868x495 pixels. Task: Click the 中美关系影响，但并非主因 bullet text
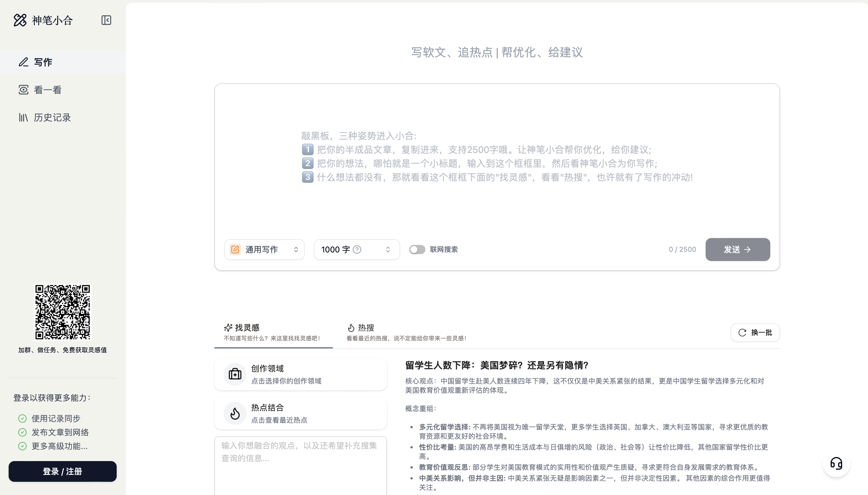point(594,483)
